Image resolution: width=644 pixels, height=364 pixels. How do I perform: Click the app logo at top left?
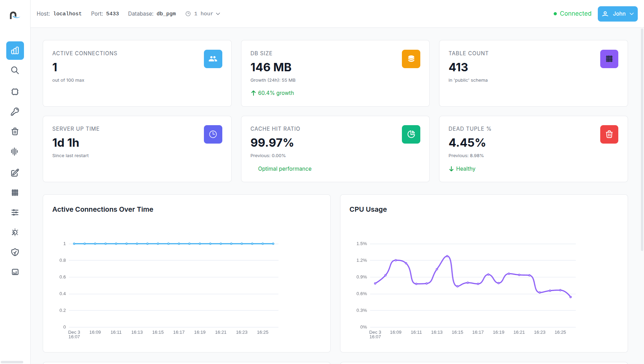point(15,15)
